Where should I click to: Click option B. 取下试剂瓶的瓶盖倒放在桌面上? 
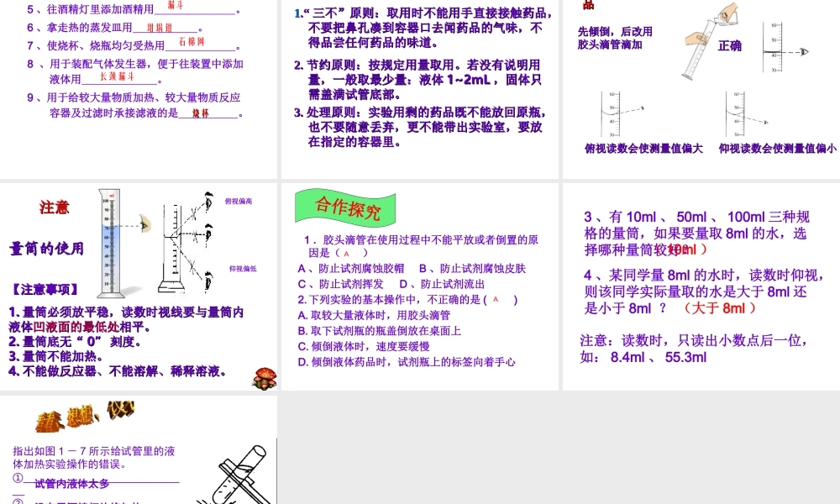pyautogui.click(x=380, y=331)
